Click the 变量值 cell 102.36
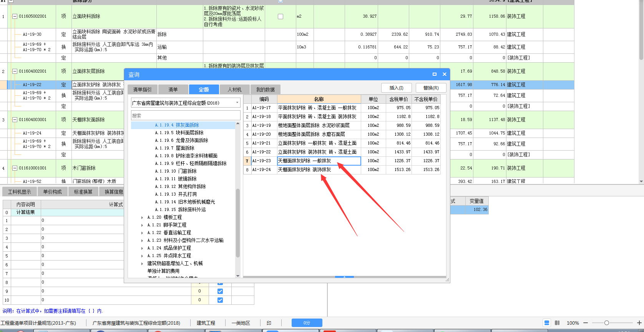 (477, 209)
